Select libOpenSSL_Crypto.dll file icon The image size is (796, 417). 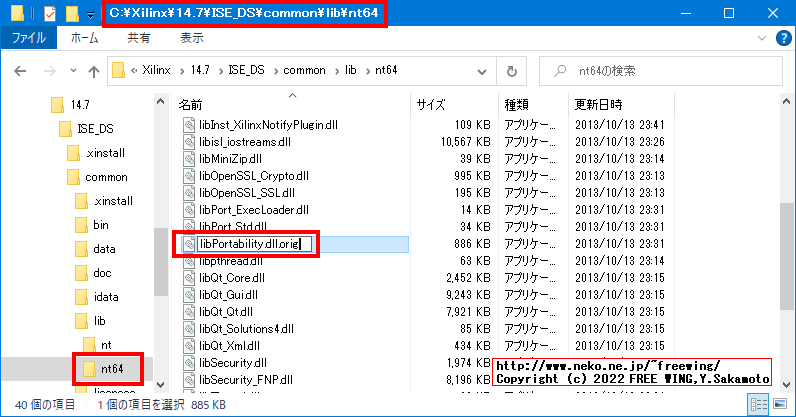click(189, 176)
